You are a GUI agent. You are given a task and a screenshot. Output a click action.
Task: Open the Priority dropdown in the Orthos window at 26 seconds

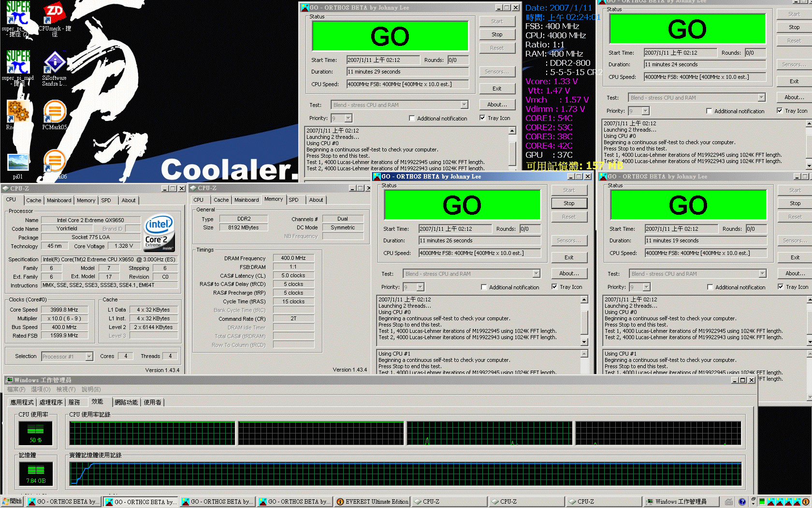pyautogui.click(x=420, y=287)
